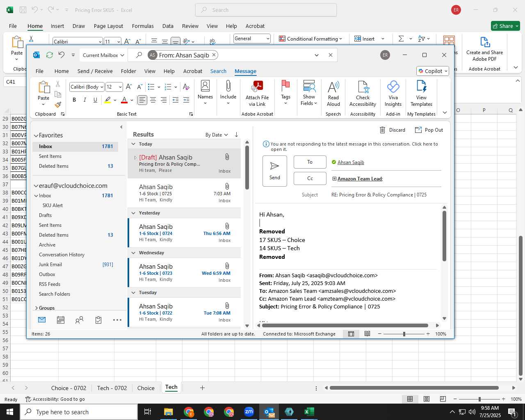This screenshot has height=420, width=525.
Task: Select the Choice - 0702 sheet tab
Action: 68,388
